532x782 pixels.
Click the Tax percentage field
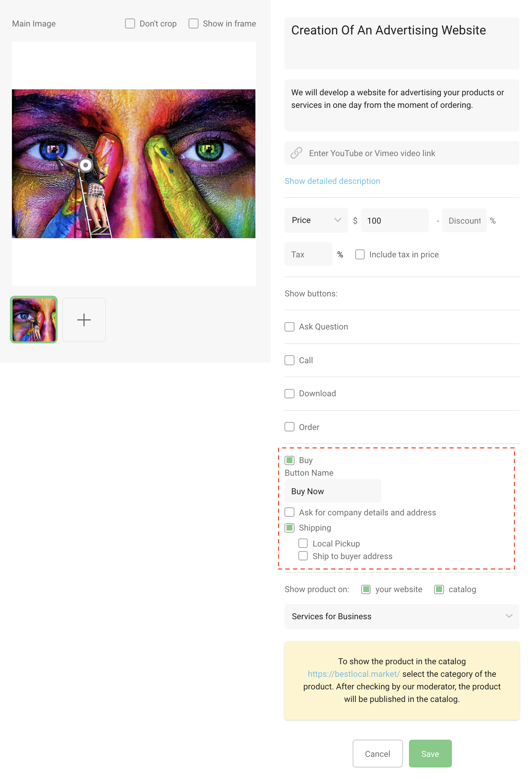pyautogui.click(x=308, y=254)
